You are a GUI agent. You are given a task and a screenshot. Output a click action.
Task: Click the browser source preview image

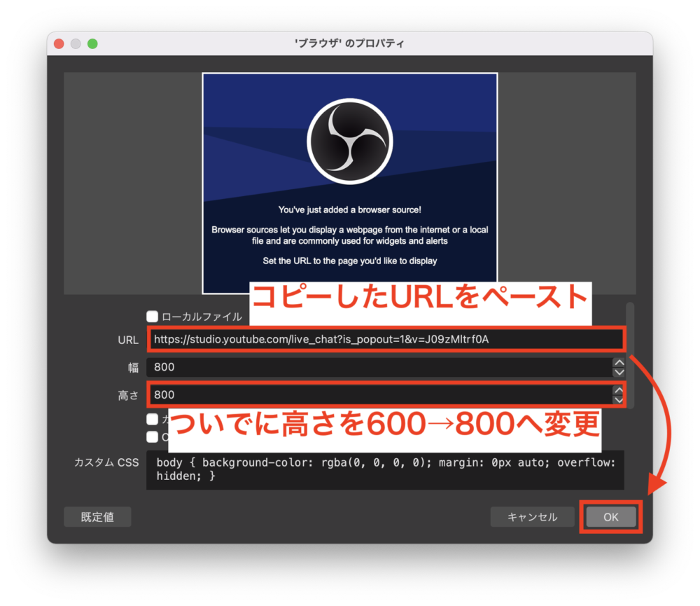350,184
